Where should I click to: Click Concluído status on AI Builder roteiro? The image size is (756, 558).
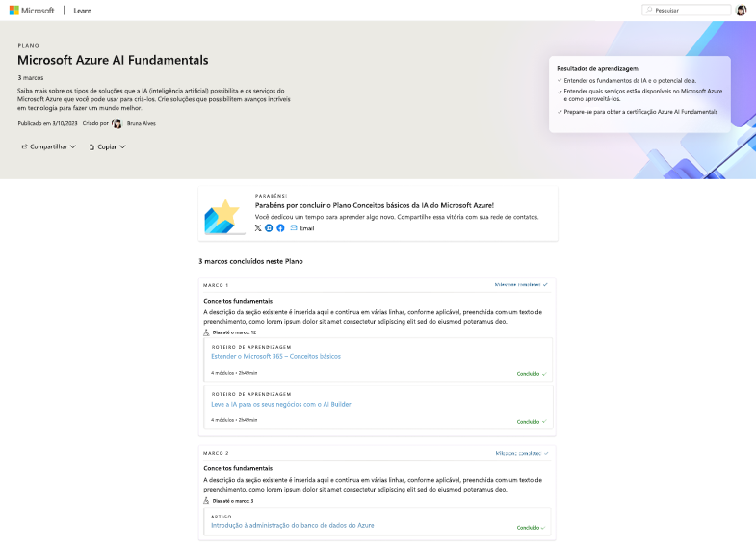click(532, 421)
